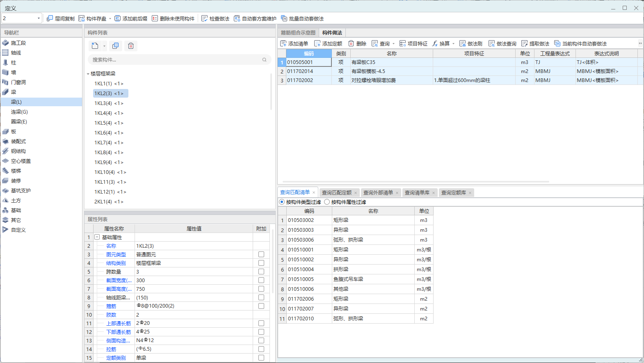Click the 查询 toolbar item
The width and height of the screenshot is (644, 363).
(381, 43)
